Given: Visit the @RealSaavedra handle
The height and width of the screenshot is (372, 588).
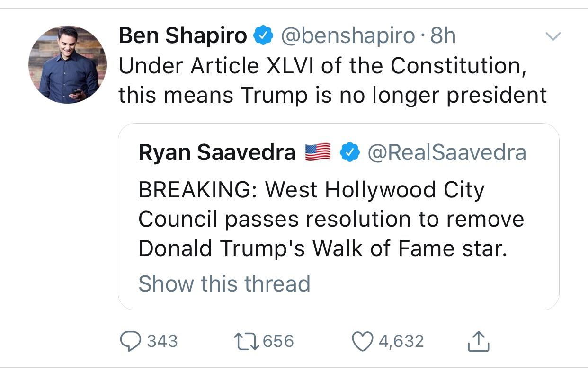Looking at the screenshot, I should click(x=446, y=153).
